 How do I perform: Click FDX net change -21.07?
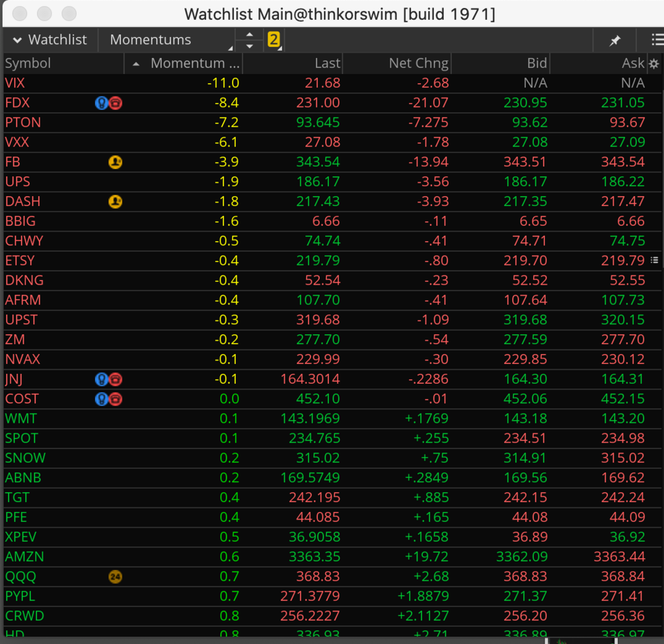pos(428,103)
